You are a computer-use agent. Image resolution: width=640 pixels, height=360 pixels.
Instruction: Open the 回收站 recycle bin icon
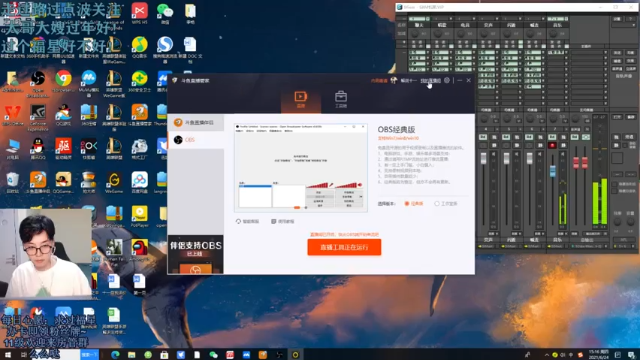tap(12, 182)
